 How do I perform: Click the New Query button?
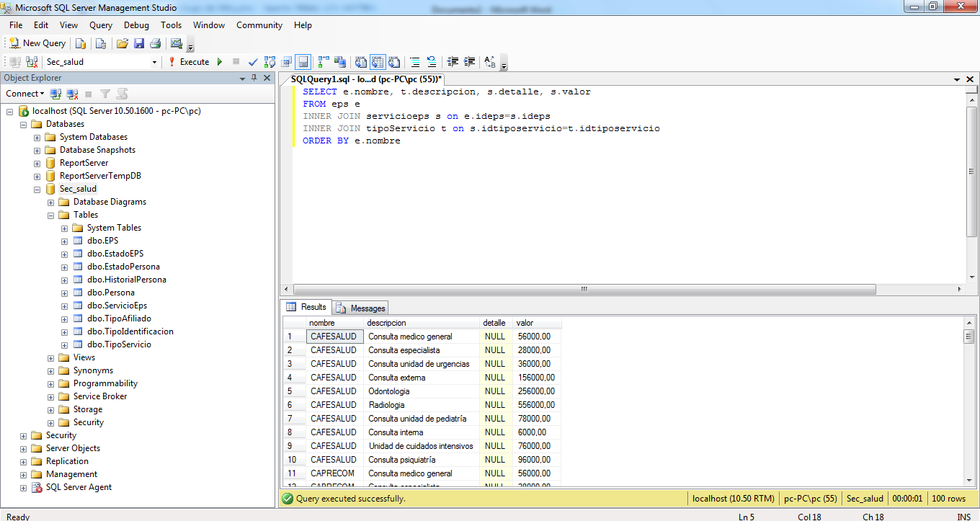tap(37, 43)
